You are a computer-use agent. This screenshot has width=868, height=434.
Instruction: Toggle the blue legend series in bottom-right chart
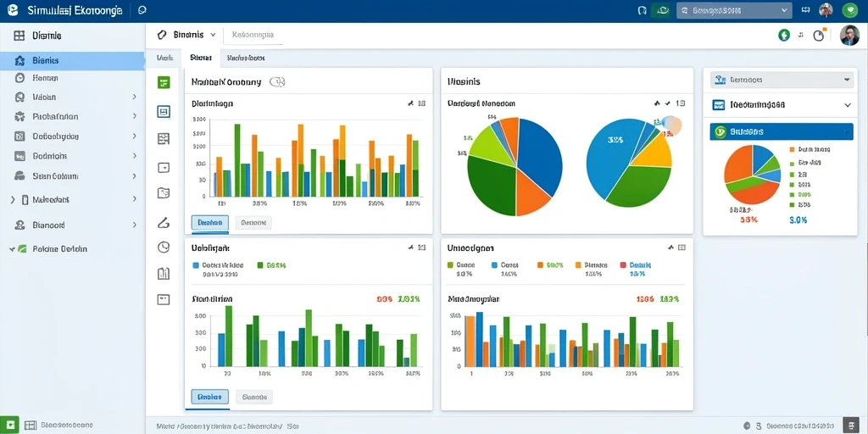pyautogui.click(x=494, y=265)
